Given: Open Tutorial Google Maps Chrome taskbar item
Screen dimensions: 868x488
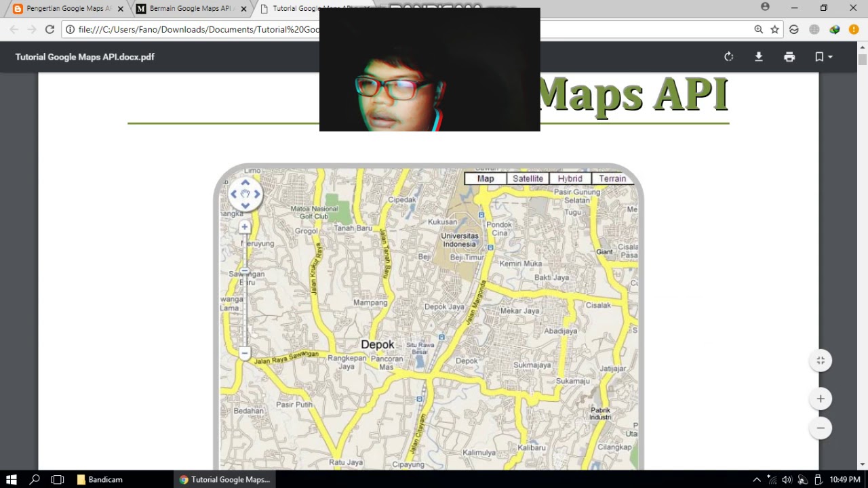Looking at the screenshot, I should click(x=224, y=479).
